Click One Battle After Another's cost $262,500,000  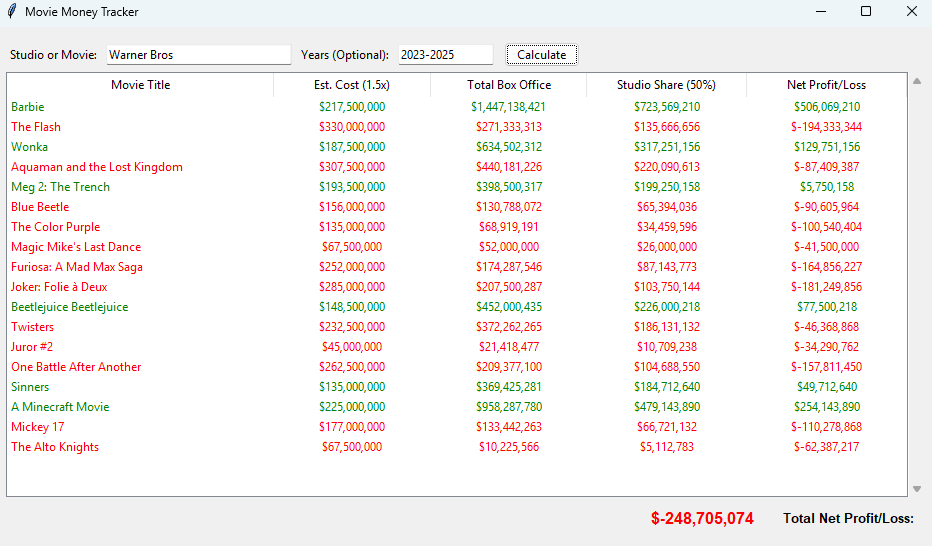352,367
